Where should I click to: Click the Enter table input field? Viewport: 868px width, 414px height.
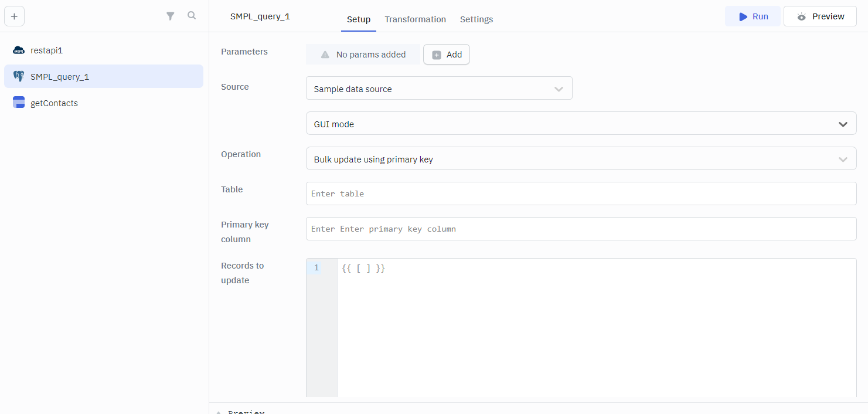coord(581,194)
